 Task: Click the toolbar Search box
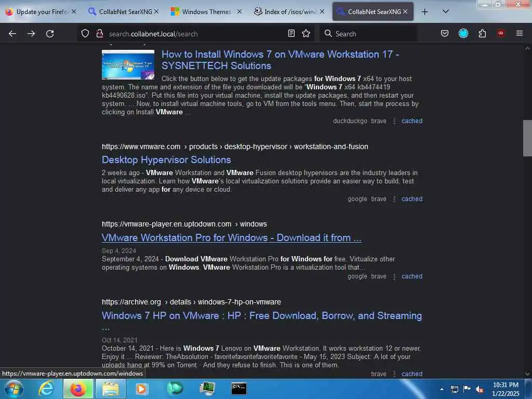pos(368,34)
